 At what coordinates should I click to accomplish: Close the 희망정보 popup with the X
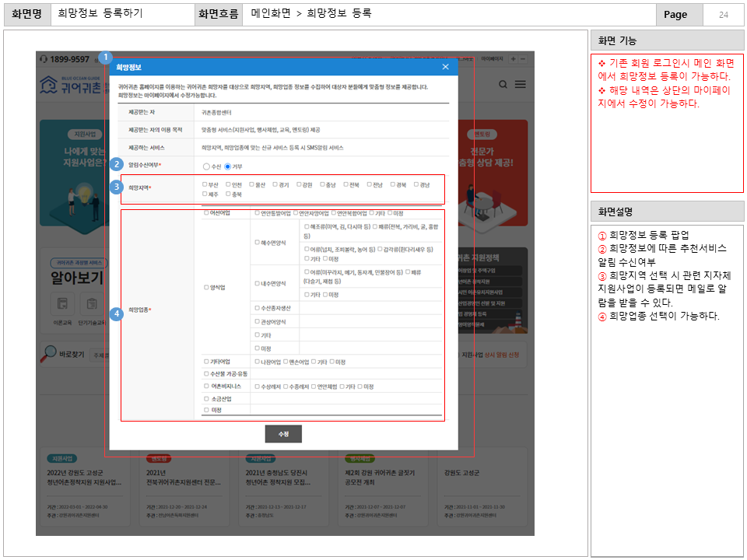[x=445, y=67]
